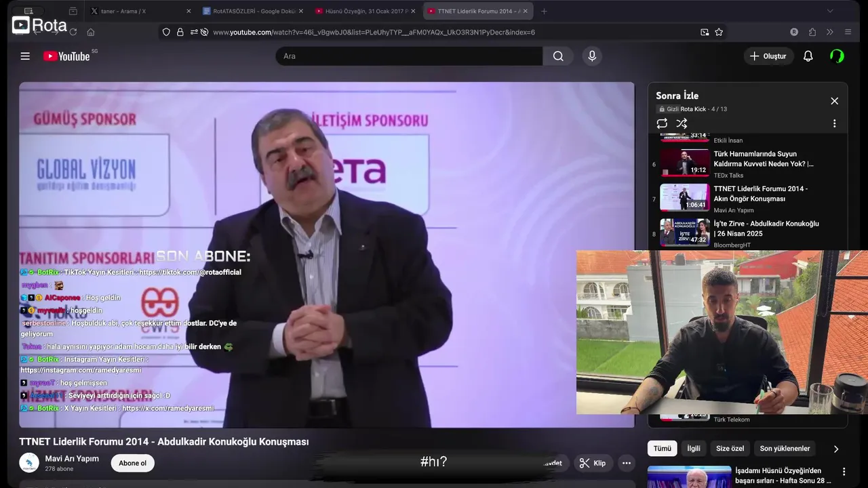
Task: Open the browser extensions puzzle icon
Action: click(x=812, y=32)
